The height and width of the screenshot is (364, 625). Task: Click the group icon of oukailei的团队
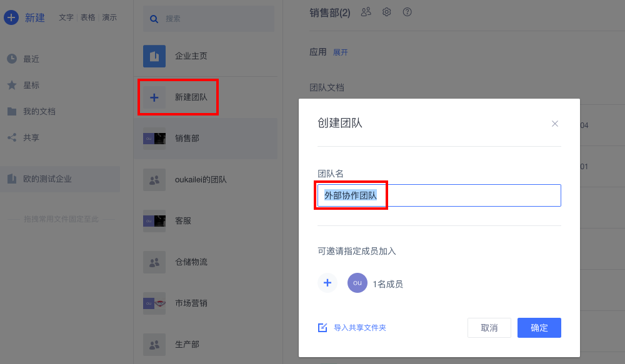coord(154,180)
